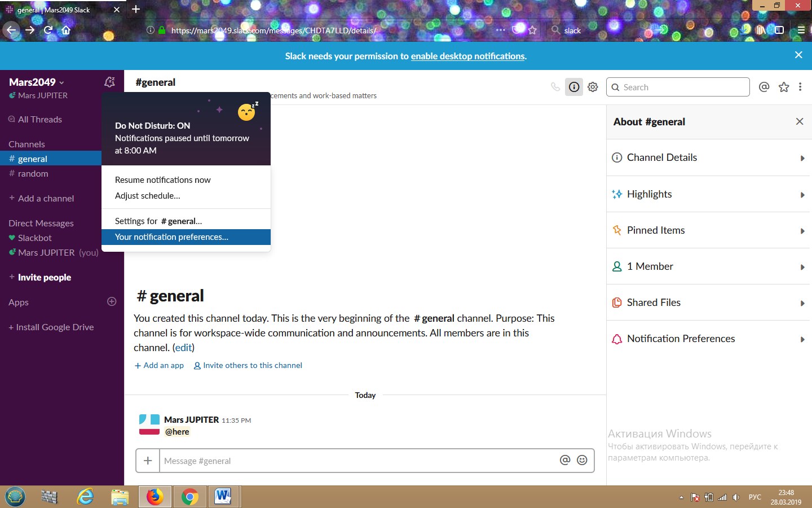Dismiss the desktop notifications banner

(x=798, y=55)
